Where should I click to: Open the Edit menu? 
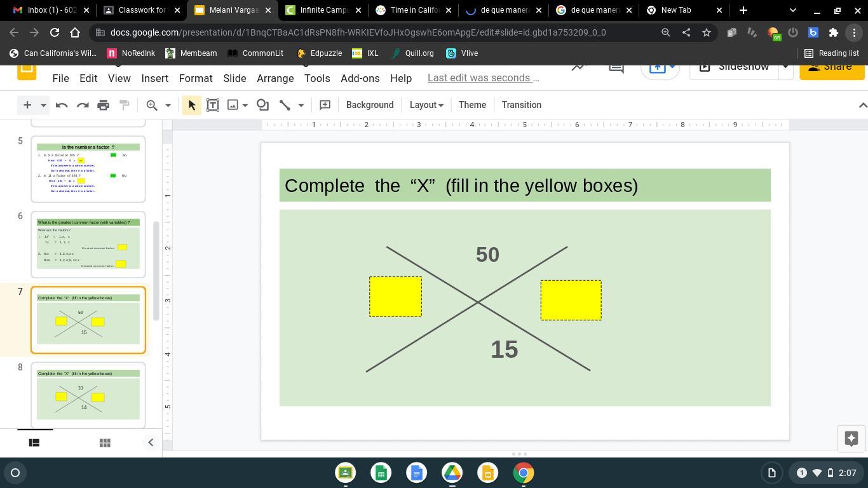point(88,78)
